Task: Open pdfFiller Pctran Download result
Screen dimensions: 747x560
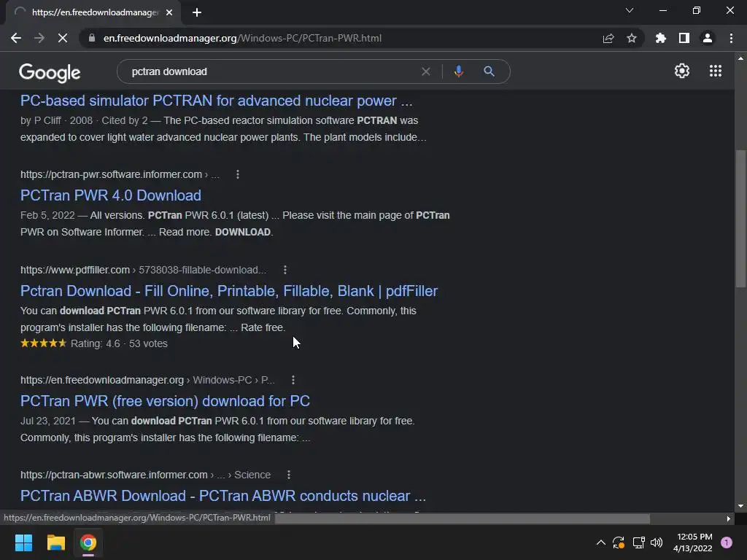Action: [x=228, y=290]
